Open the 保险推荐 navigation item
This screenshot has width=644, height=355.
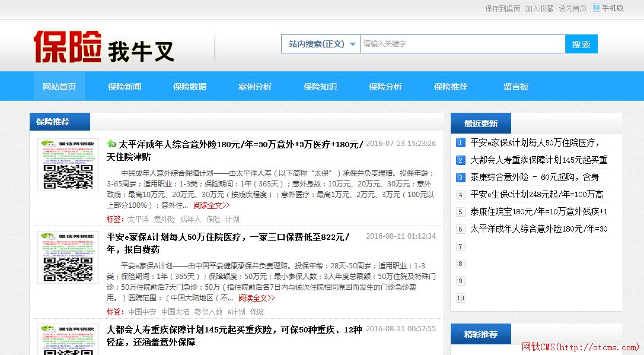451,87
